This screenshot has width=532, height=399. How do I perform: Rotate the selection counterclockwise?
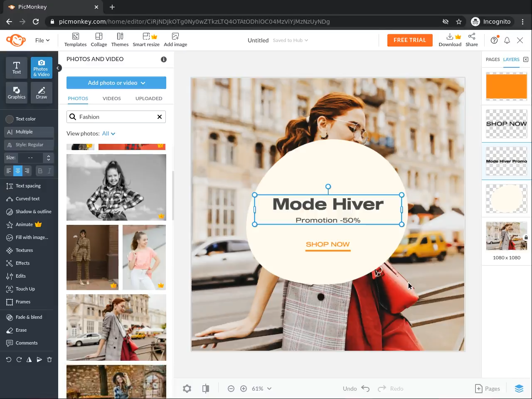(9, 360)
